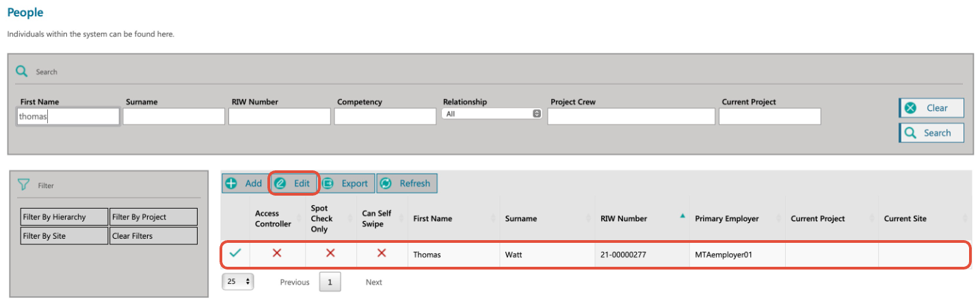Image resolution: width=980 pixels, height=301 pixels.
Task: Click the Filter funnel icon
Action: click(23, 185)
